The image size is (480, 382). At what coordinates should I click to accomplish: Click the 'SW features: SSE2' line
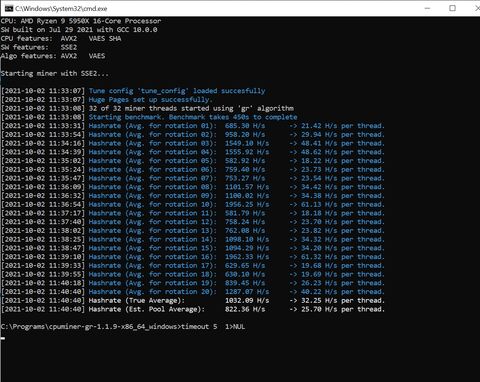39,47
